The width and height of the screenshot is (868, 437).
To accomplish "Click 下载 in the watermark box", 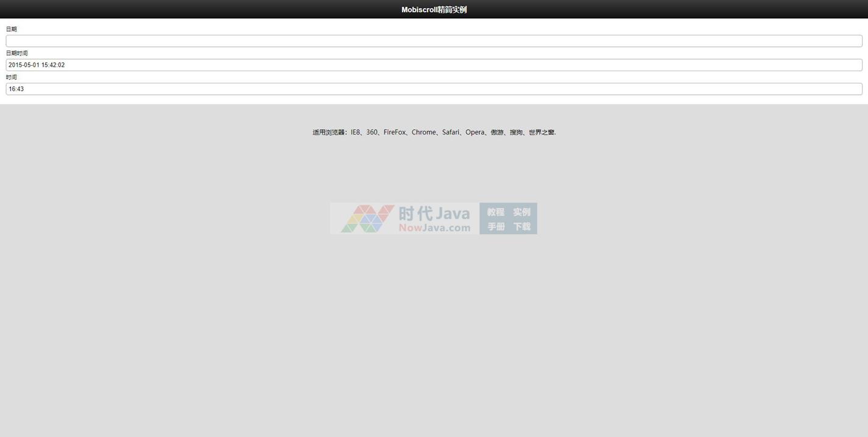I will point(521,226).
